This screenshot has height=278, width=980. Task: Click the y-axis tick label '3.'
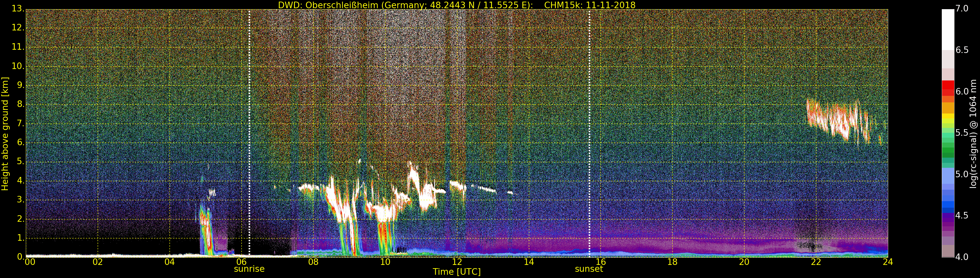click(21, 200)
